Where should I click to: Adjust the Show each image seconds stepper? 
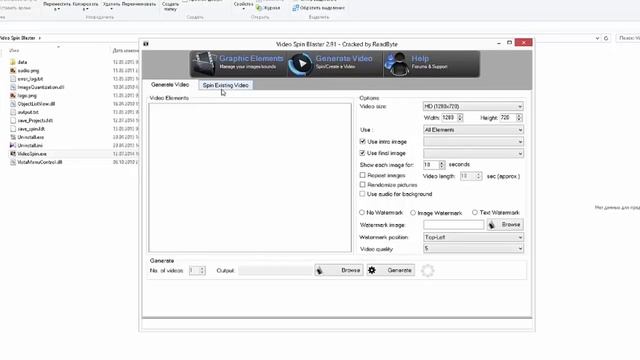tap(442, 165)
